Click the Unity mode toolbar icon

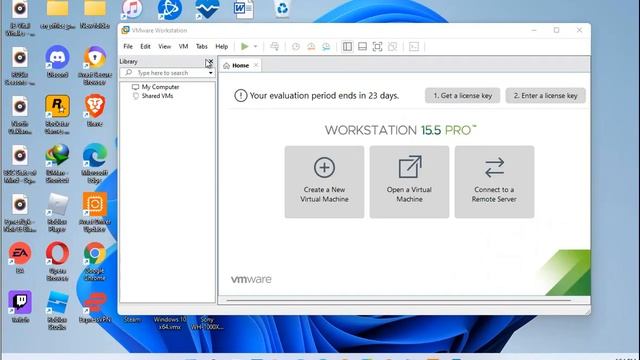tap(393, 47)
